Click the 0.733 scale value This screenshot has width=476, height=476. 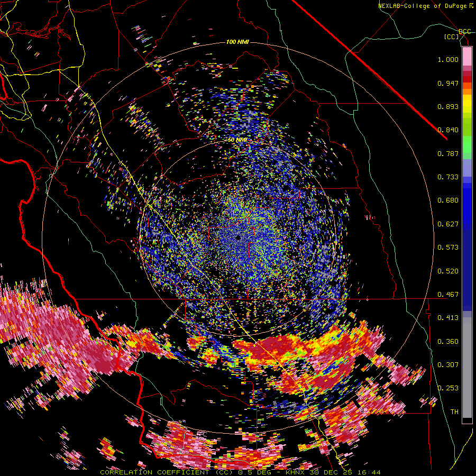[448, 177]
